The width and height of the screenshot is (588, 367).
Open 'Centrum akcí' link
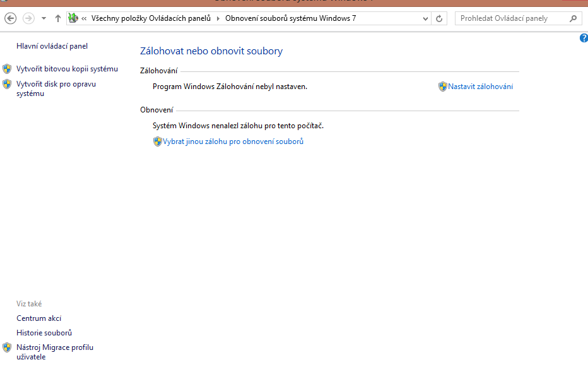(x=39, y=318)
